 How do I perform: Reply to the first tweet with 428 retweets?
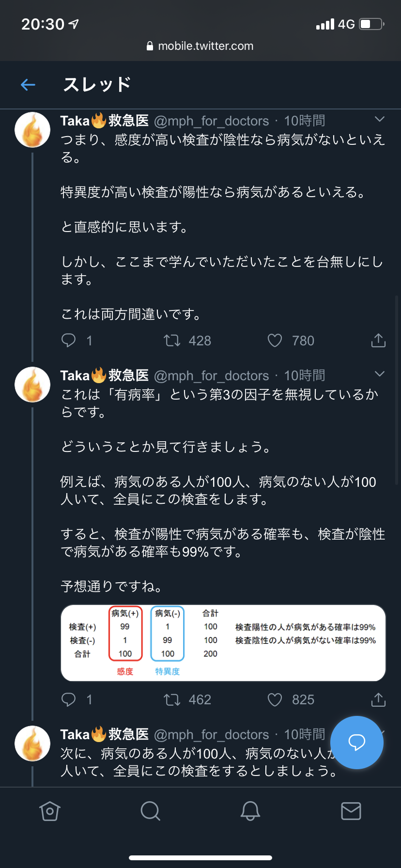click(x=69, y=341)
